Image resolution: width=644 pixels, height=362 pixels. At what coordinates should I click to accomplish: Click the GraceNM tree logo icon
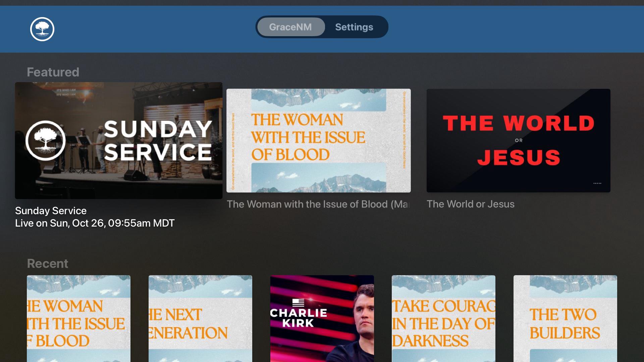coord(42,29)
